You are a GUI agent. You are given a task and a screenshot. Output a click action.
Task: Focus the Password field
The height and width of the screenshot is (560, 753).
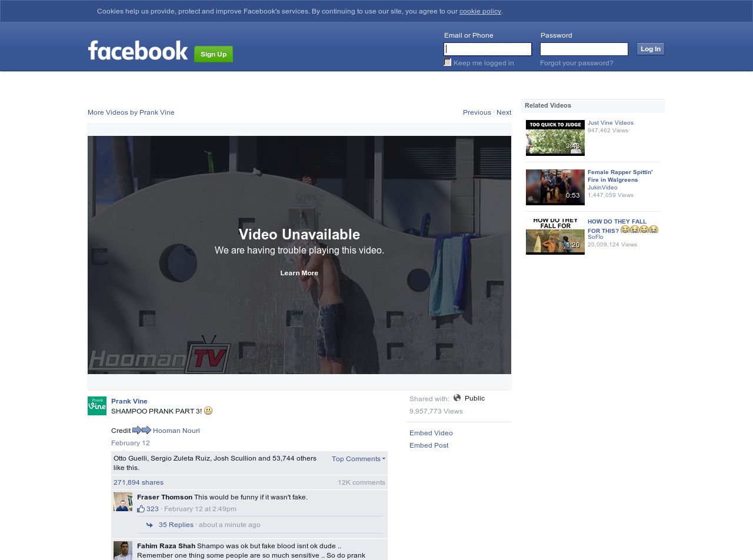pyautogui.click(x=584, y=49)
